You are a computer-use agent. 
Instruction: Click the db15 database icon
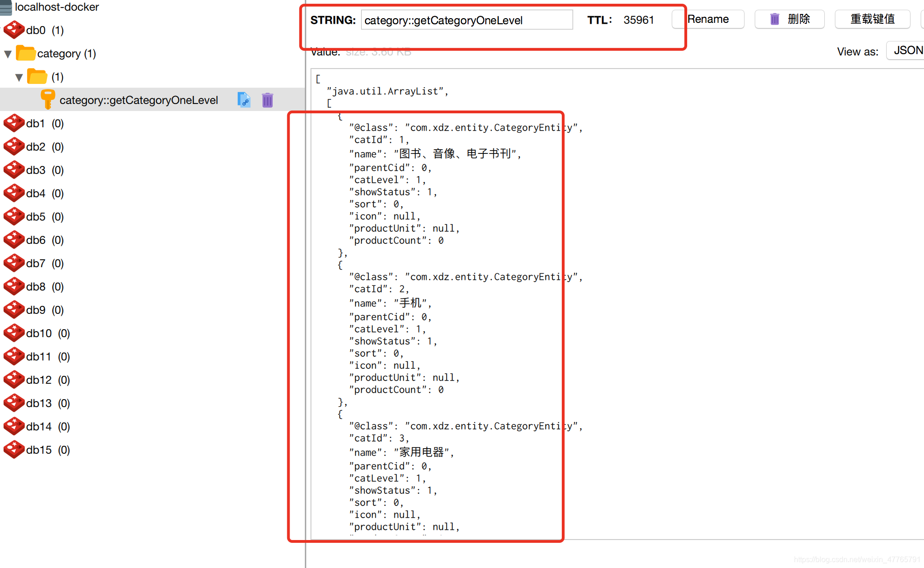(x=14, y=450)
